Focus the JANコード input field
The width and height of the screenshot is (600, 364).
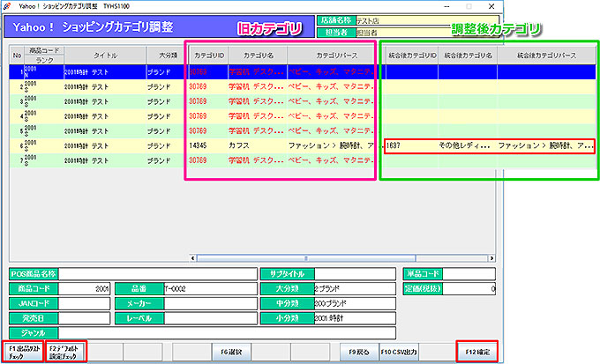click(85, 302)
